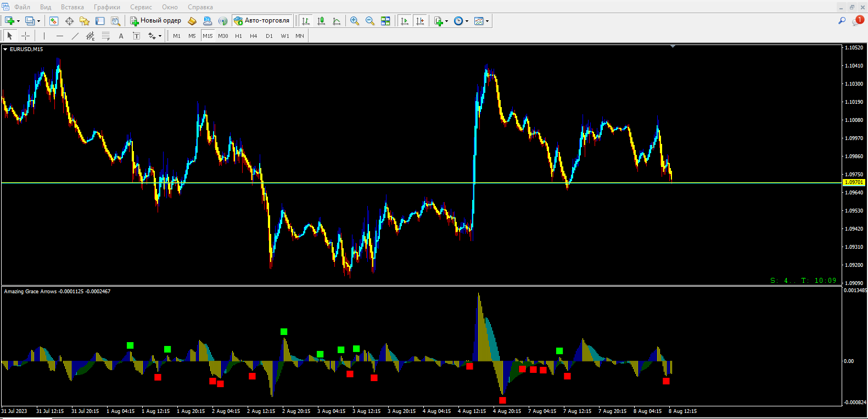Switch chart to candlesticks view
This screenshot has height=419, width=868.
321,21
